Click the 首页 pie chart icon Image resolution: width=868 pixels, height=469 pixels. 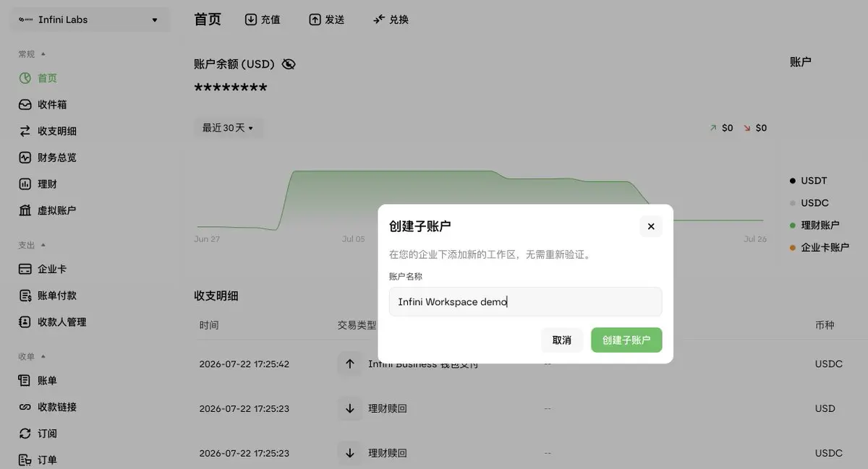coord(25,78)
